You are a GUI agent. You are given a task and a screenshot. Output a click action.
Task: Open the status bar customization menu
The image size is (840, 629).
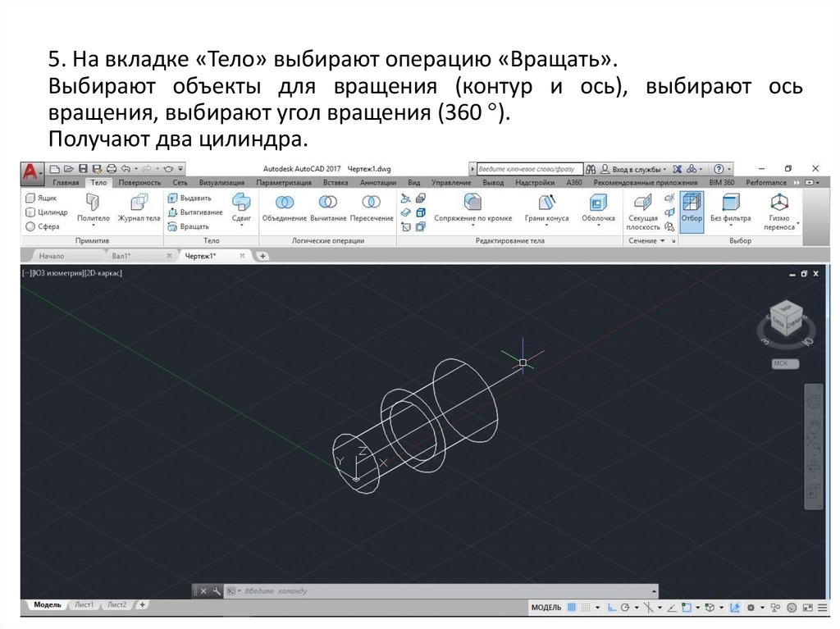pyautogui.click(x=822, y=608)
